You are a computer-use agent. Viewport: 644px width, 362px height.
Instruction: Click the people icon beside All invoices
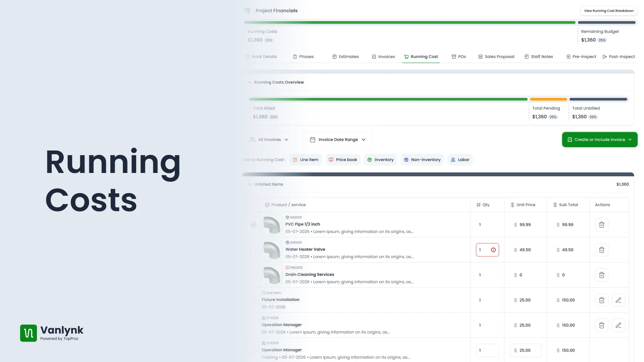coord(252,139)
